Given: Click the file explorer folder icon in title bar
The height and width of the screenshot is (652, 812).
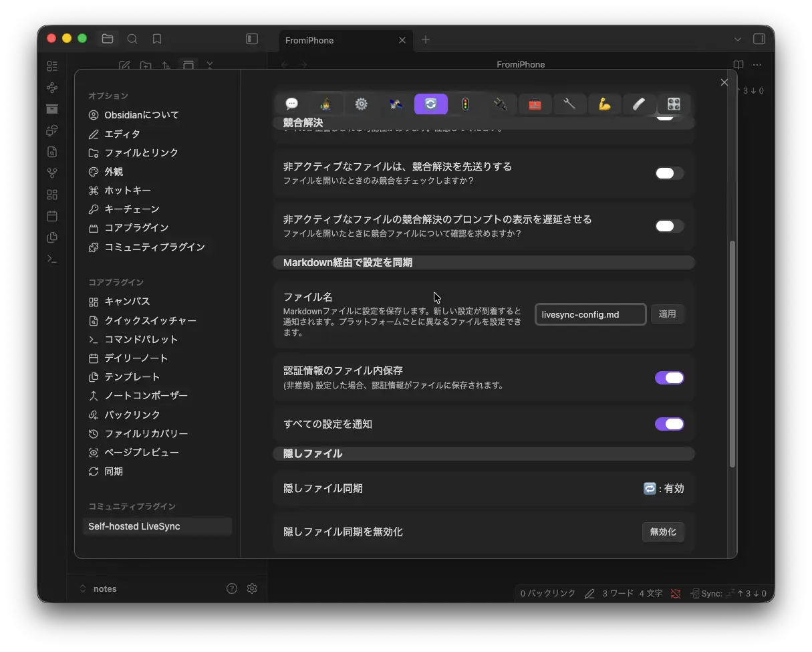Looking at the screenshot, I should coord(108,39).
